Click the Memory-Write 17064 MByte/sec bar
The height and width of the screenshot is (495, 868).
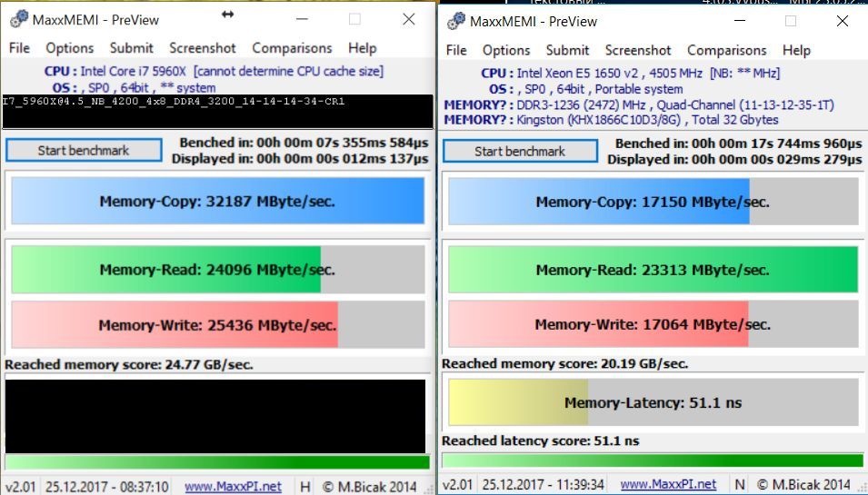coord(653,324)
